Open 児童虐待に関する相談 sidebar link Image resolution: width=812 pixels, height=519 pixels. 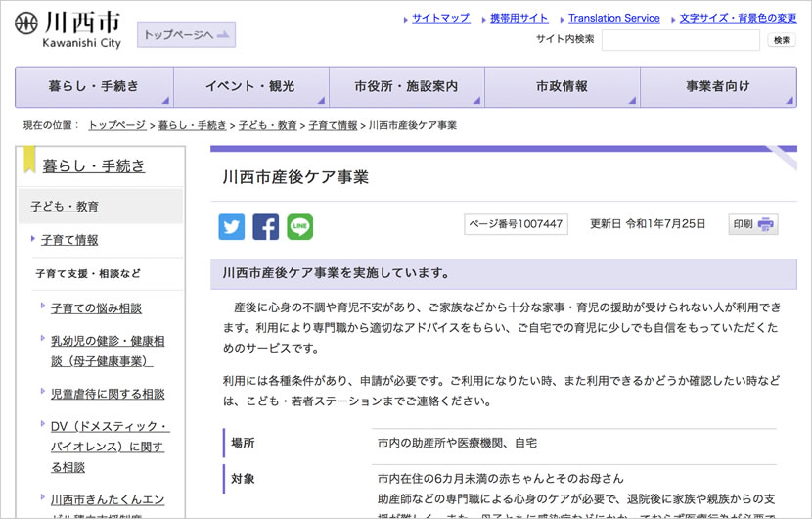pyautogui.click(x=108, y=394)
